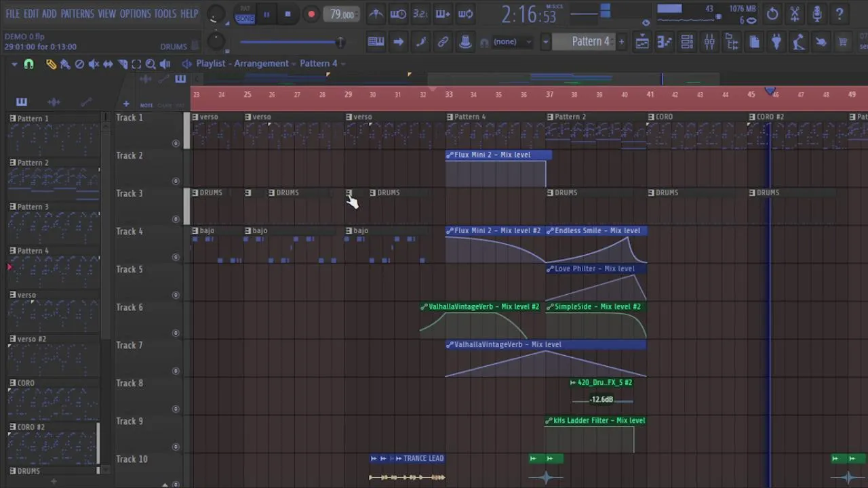Select the Delete tool in playlist toolbar
The image size is (868, 488).
pos(79,64)
